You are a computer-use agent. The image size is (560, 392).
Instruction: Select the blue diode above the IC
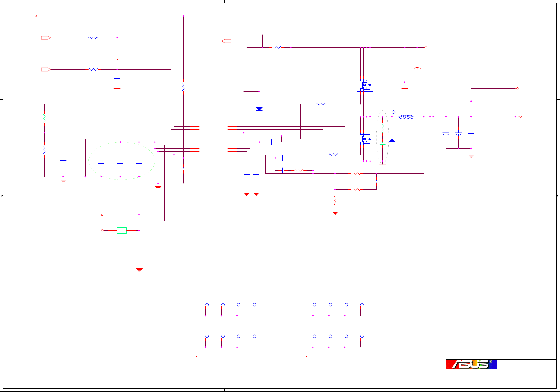pos(259,109)
